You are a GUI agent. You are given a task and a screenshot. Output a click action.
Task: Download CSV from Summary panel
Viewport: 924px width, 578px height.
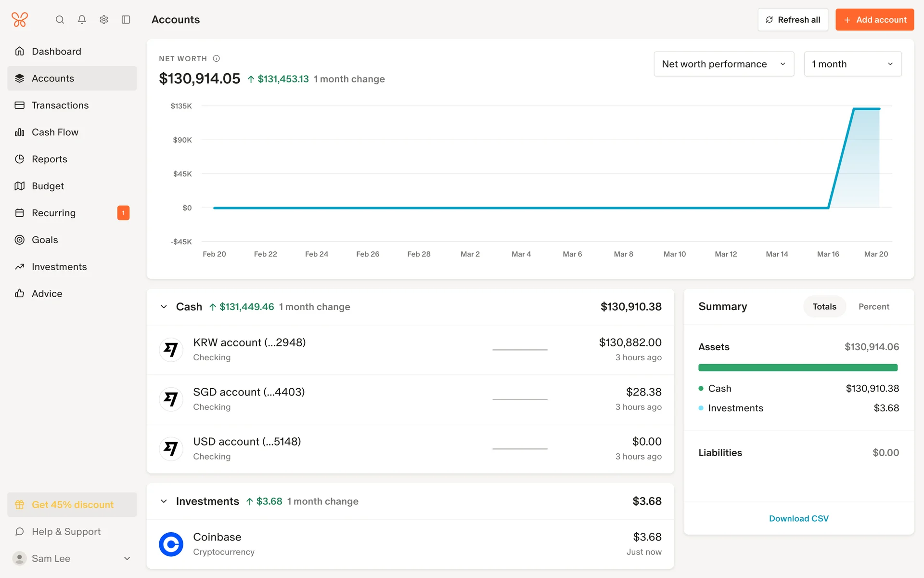pos(798,519)
